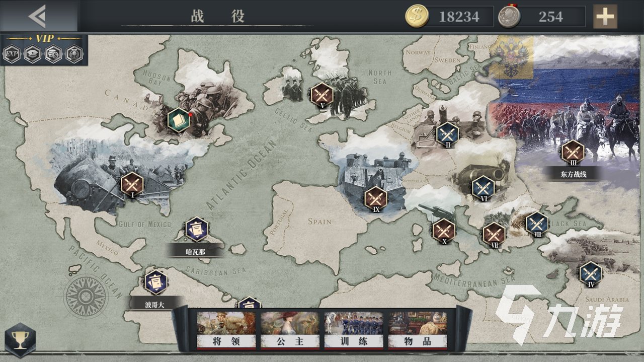Image resolution: width=644 pixels, height=362 pixels.
Task: Open the 物品 items menu
Action: click(418, 330)
